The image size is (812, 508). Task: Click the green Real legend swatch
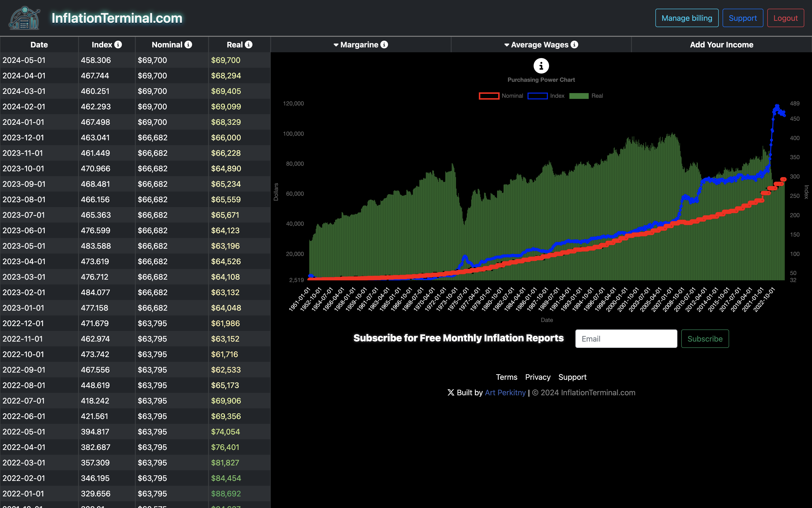[x=579, y=96]
